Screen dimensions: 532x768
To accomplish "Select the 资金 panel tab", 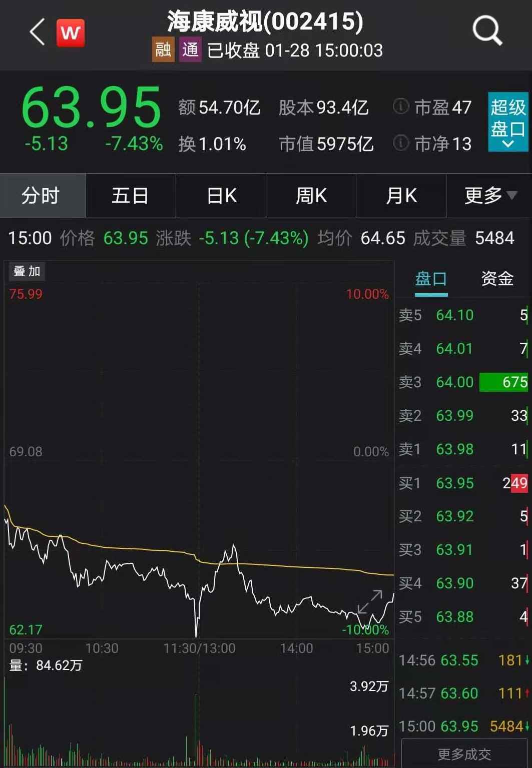I will [x=497, y=279].
